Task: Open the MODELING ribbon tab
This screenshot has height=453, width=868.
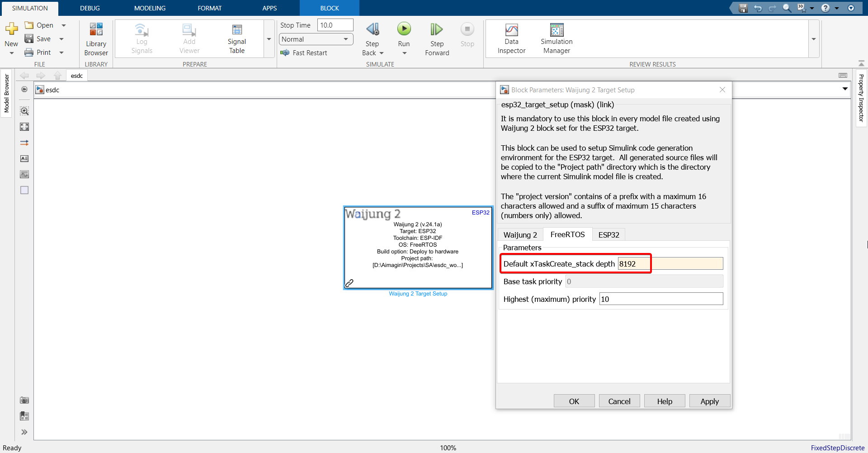Action: click(x=150, y=8)
